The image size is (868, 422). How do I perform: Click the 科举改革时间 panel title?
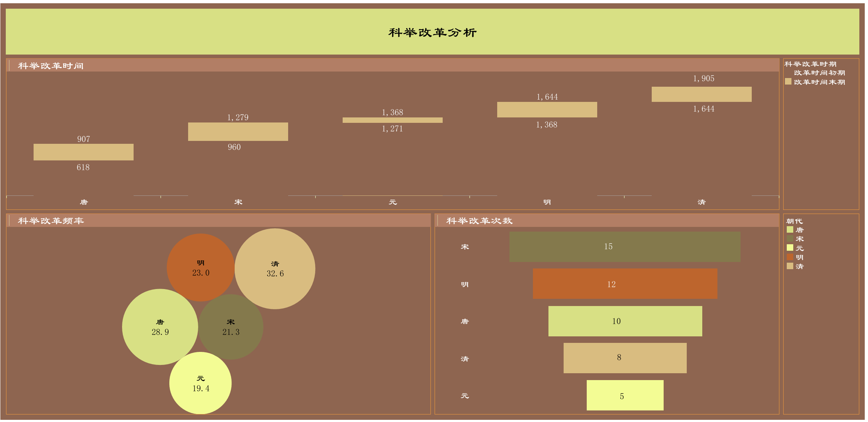(x=51, y=66)
